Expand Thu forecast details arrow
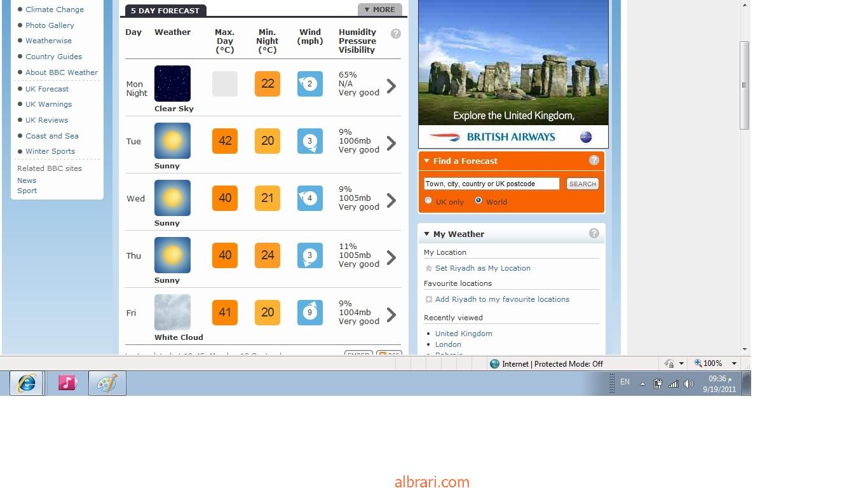Viewport: 868px width, 488px height. pyautogui.click(x=391, y=257)
